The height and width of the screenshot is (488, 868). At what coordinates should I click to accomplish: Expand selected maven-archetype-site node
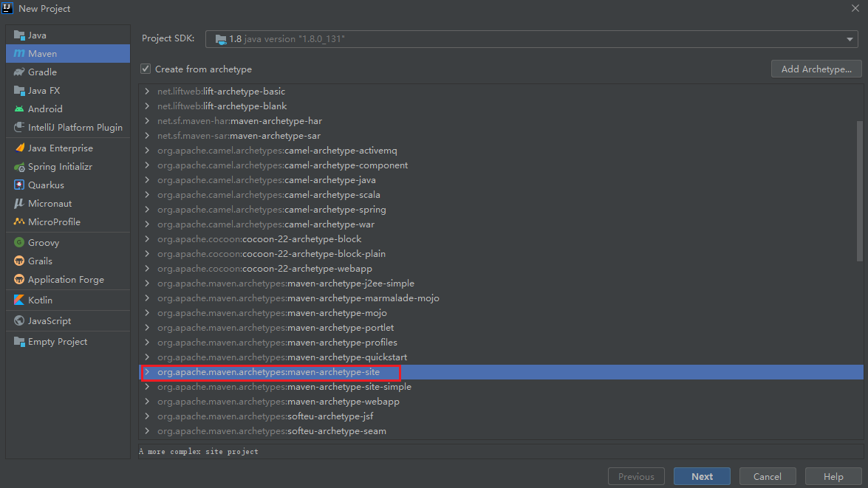(x=147, y=372)
